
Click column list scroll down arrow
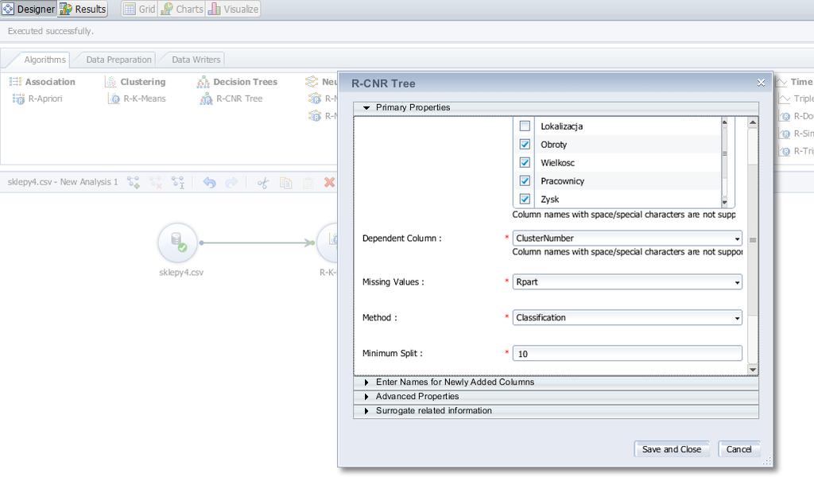[x=725, y=203]
